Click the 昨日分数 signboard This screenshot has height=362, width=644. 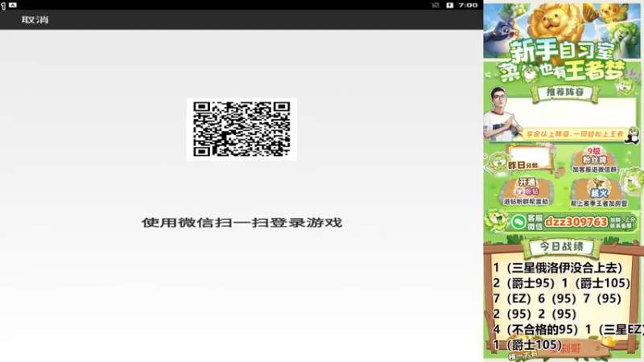529,158
